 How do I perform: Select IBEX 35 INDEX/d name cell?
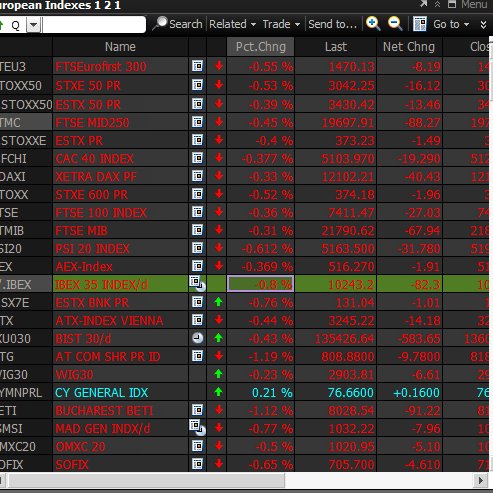[x=120, y=284]
